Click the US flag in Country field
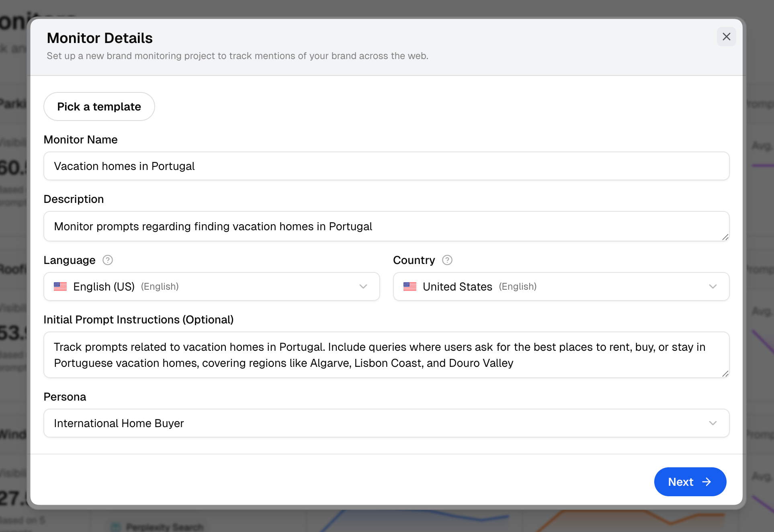This screenshot has width=774, height=532. (410, 286)
